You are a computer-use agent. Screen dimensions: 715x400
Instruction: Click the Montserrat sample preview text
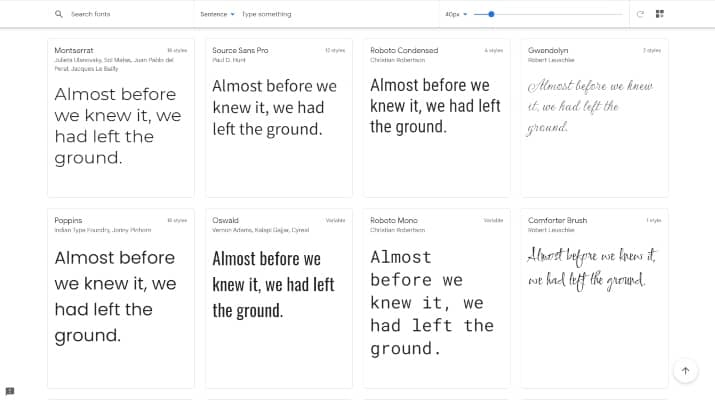(x=118, y=126)
